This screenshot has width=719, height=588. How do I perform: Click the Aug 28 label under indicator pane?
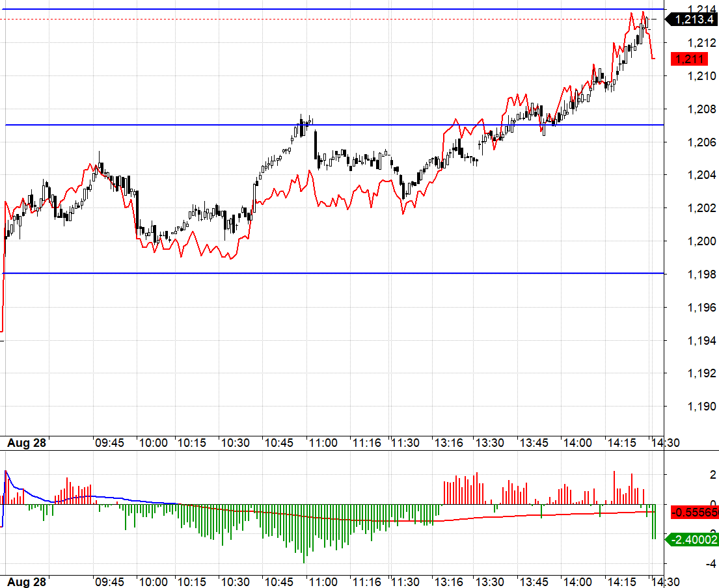(27, 582)
